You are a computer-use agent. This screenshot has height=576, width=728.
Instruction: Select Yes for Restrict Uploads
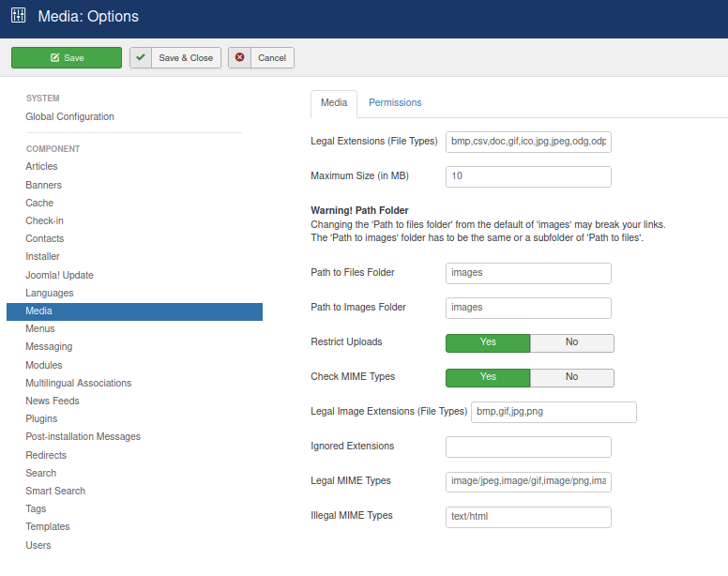[488, 342]
